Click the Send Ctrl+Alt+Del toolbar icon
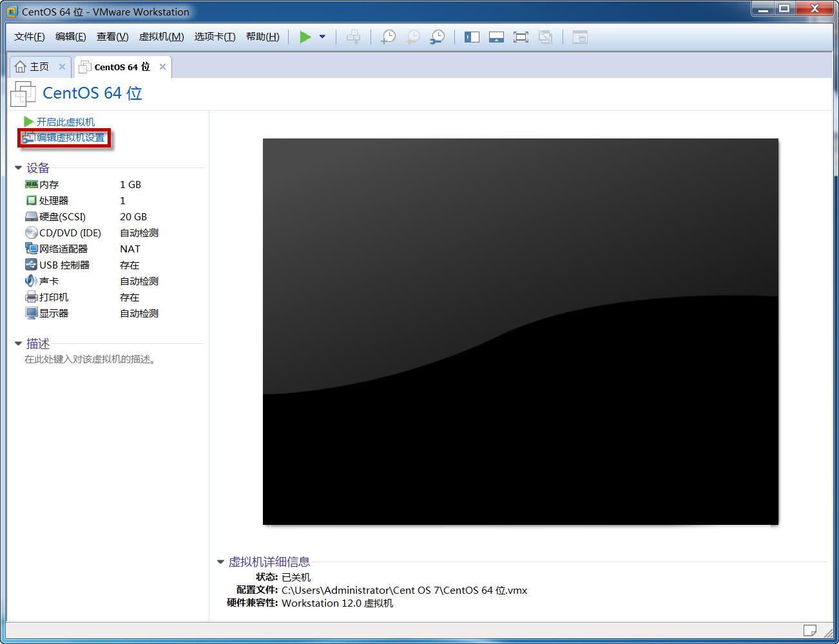839x644 pixels. [354, 37]
